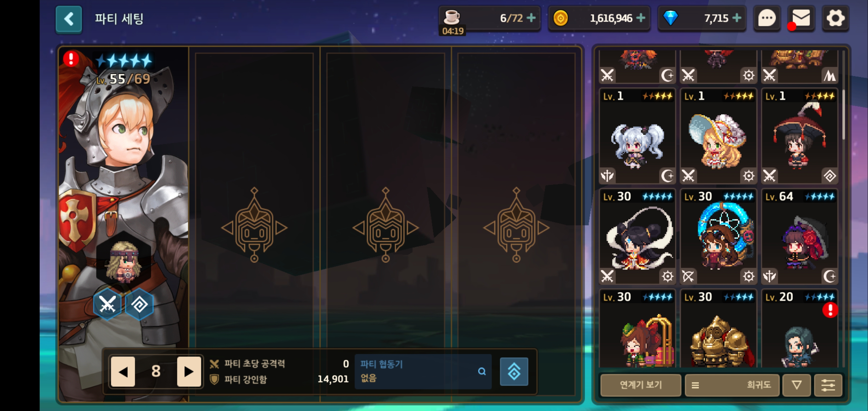Buy more blue gems with plus
This screenshot has width=868, height=411.
[737, 18]
